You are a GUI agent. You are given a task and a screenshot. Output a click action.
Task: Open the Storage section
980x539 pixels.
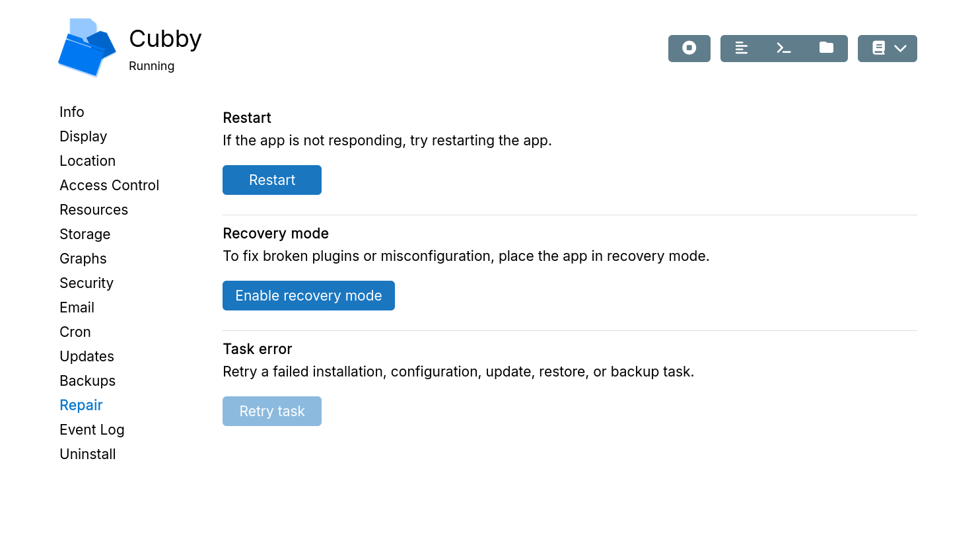tap(85, 234)
